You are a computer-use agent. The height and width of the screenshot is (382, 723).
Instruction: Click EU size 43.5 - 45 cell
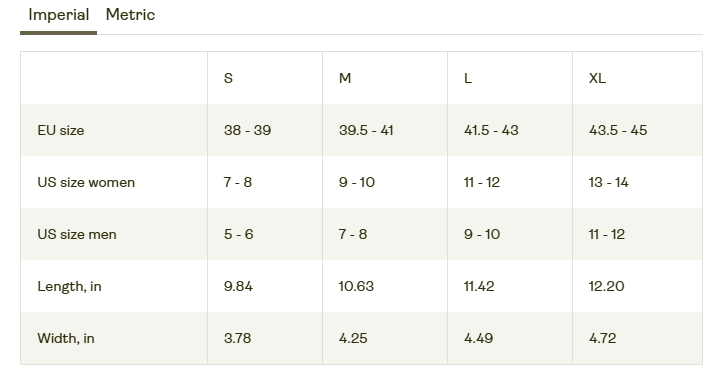click(618, 130)
